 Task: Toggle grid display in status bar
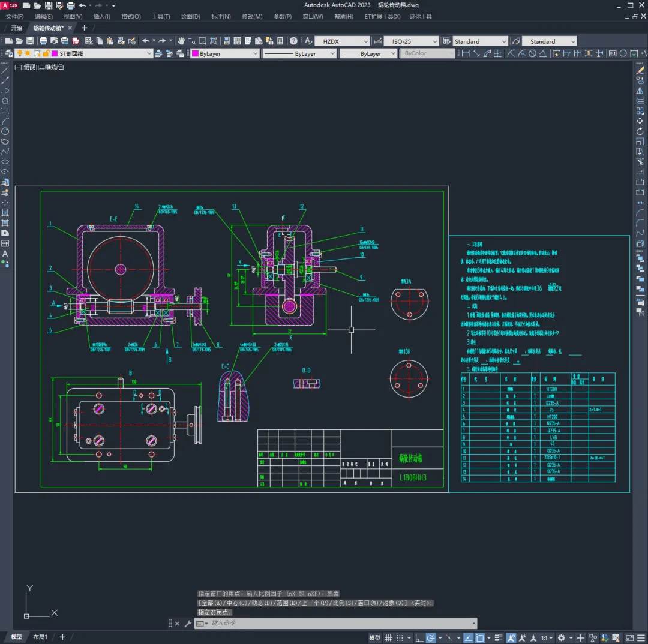pos(389,637)
